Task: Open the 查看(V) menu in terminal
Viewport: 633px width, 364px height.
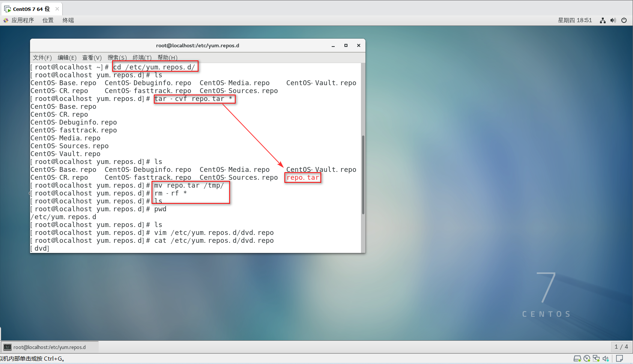Action: tap(92, 57)
